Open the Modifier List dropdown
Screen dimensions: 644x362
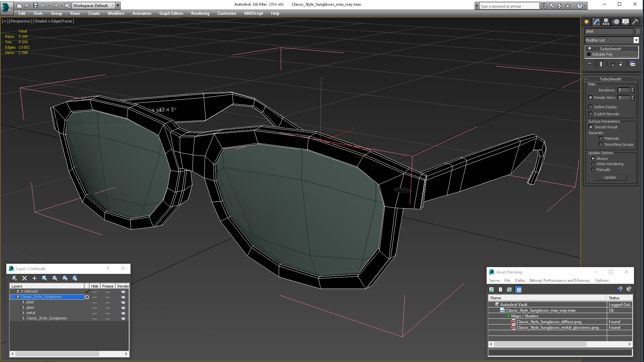(636, 40)
